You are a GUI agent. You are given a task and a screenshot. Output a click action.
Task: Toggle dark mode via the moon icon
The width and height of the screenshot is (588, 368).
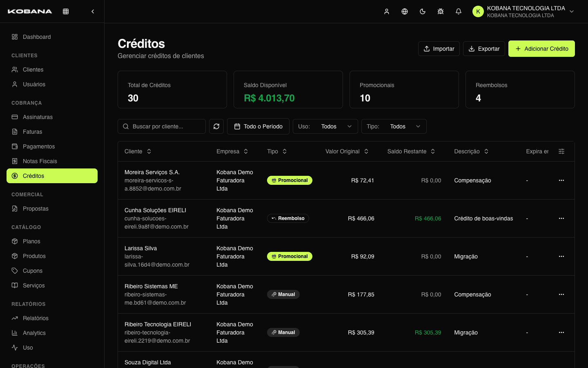tap(423, 11)
